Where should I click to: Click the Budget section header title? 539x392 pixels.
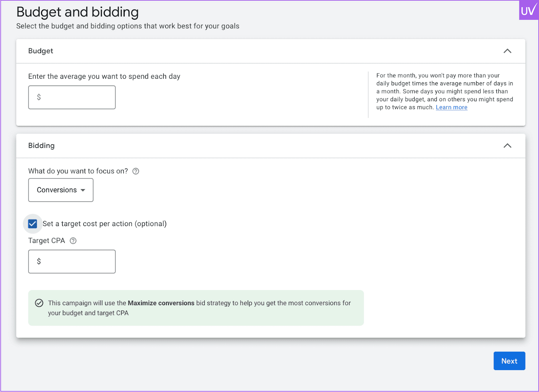[x=41, y=51]
